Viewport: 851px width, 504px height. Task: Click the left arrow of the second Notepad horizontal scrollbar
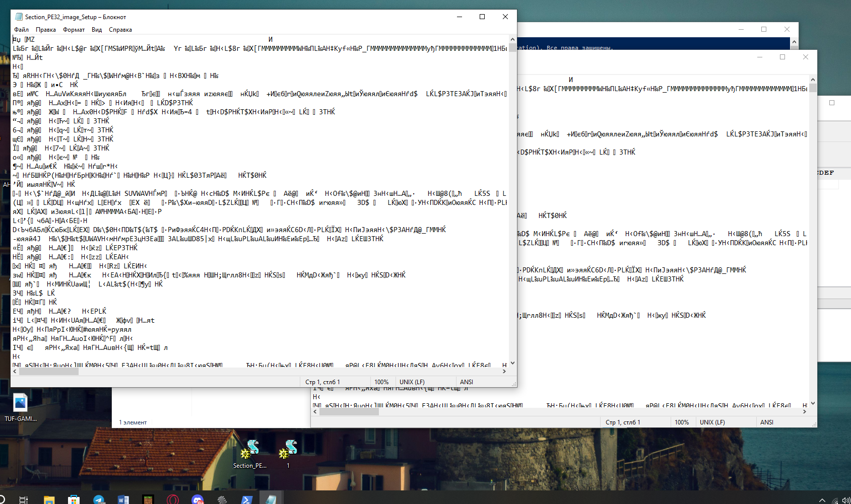[x=315, y=412]
